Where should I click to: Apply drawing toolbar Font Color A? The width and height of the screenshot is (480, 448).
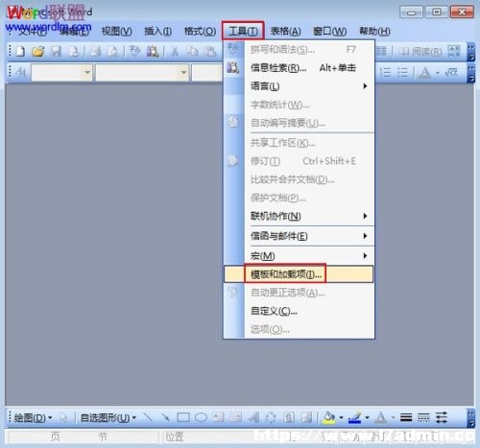(381, 417)
